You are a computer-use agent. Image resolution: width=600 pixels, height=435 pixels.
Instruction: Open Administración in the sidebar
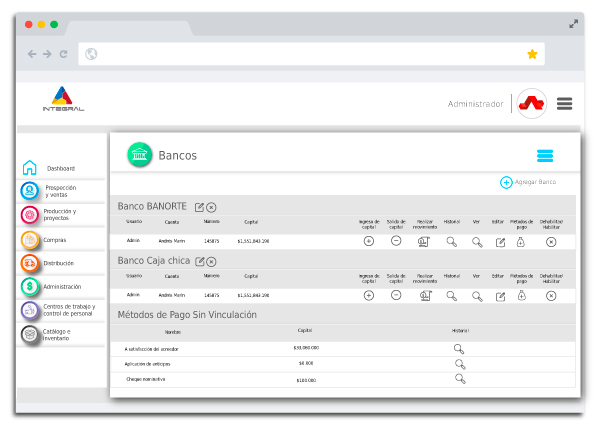pyautogui.click(x=60, y=287)
